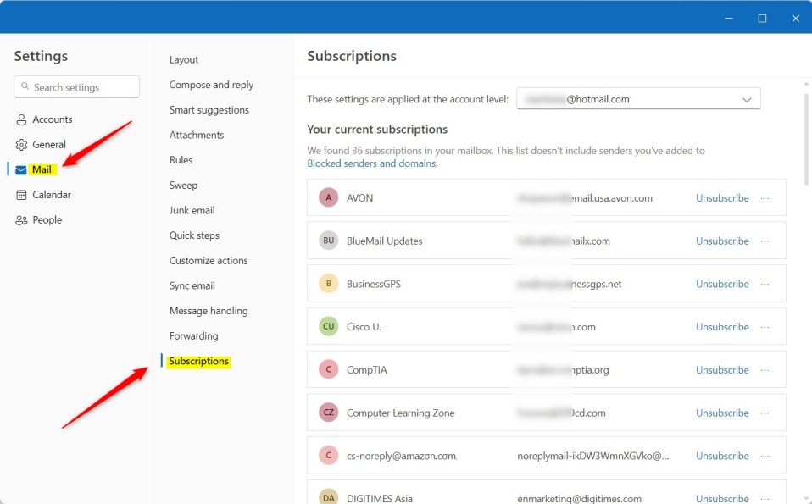Open more options for BusinessGPS
The height and width of the screenshot is (504, 812).
[765, 284]
